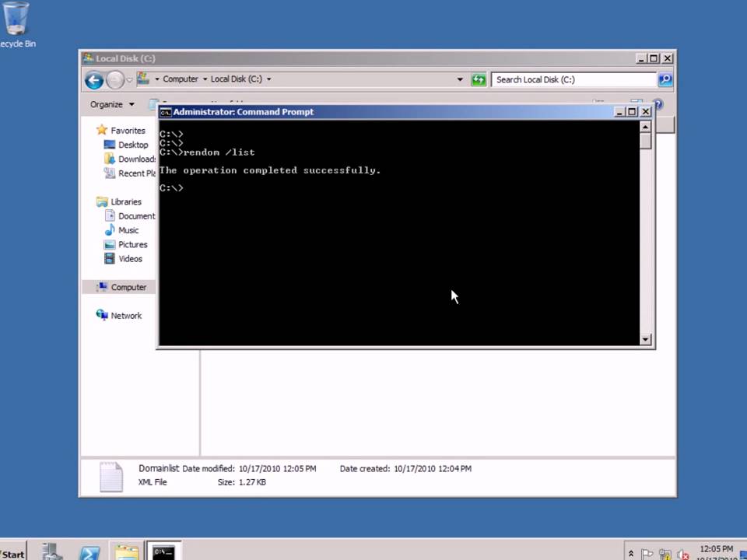Close the Local Disk (C:) Explorer window
The height and width of the screenshot is (560, 747).
coord(668,58)
